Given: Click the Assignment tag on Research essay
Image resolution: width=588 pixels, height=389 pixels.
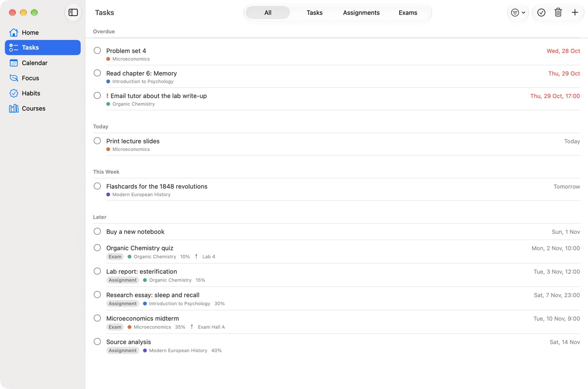Looking at the screenshot, I should pos(122,304).
